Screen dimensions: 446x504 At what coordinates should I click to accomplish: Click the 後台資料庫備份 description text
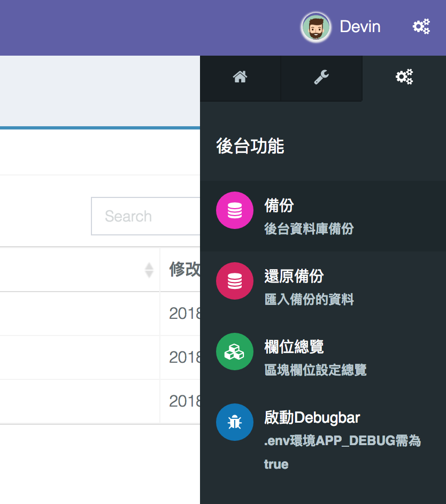tap(309, 229)
